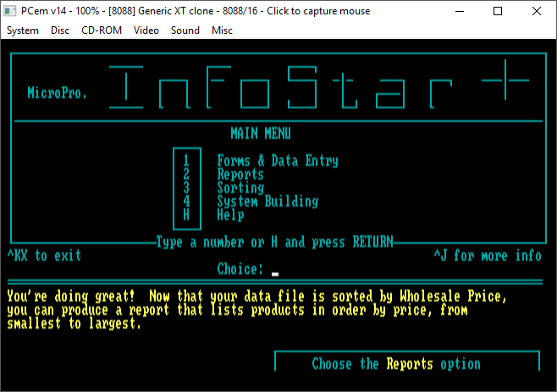This screenshot has width=557, height=392.
Task: Click the System Building option
Action: click(267, 202)
